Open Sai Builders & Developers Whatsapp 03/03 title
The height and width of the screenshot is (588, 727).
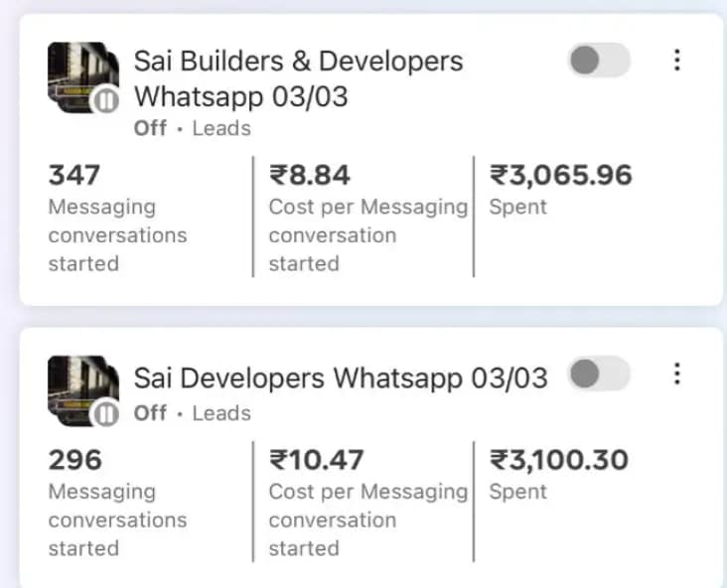[298, 79]
